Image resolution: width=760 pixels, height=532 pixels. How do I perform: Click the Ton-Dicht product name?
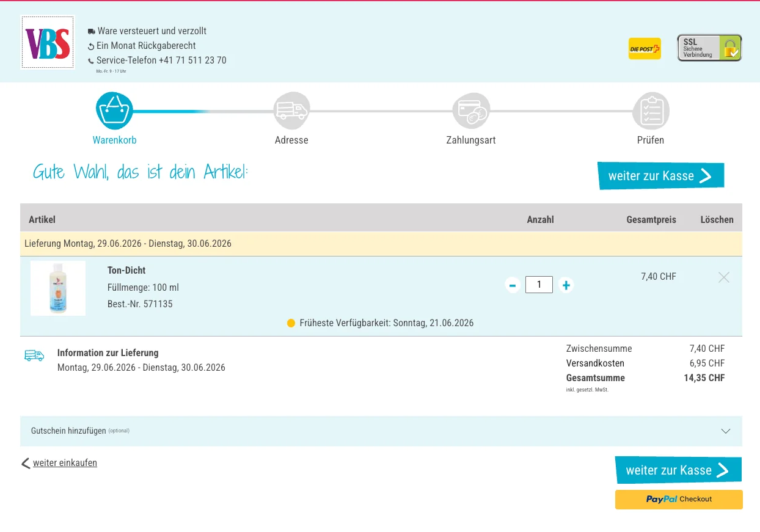(126, 270)
